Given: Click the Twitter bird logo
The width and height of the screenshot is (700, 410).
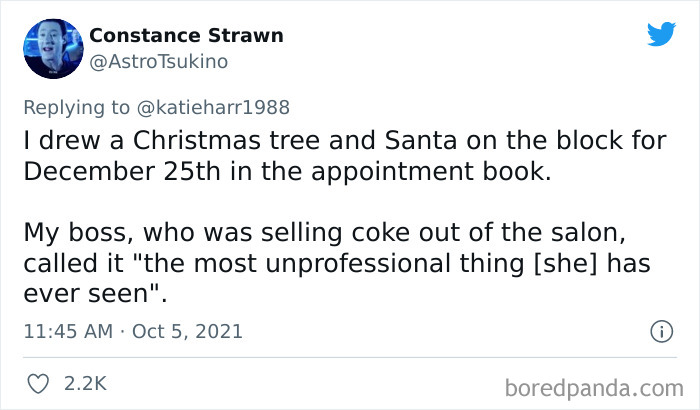Looking at the screenshot, I should [661, 36].
